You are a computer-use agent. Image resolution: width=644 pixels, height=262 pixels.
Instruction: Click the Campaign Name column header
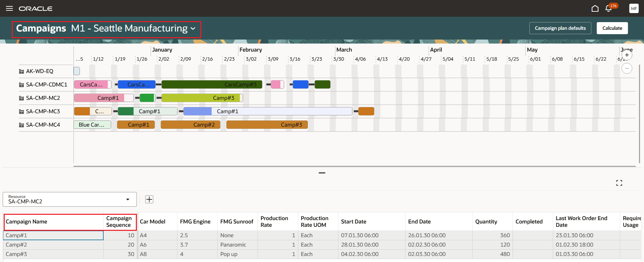pyautogui.click(x=53, y=221)
